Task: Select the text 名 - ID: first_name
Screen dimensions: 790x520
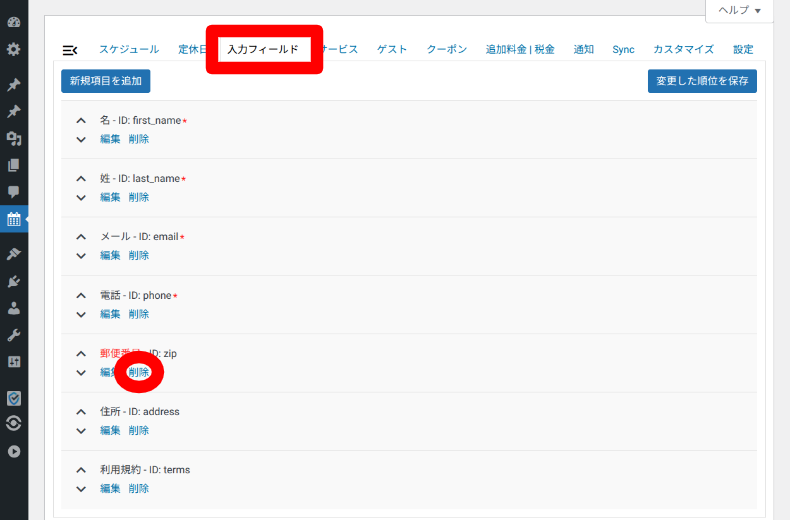Action: click(x=141, y=120)
